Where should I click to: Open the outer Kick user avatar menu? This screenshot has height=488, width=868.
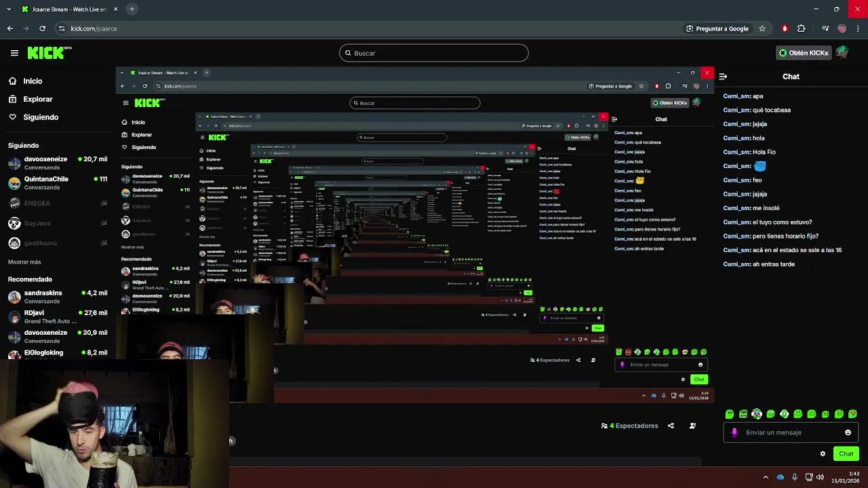[842, 53]
